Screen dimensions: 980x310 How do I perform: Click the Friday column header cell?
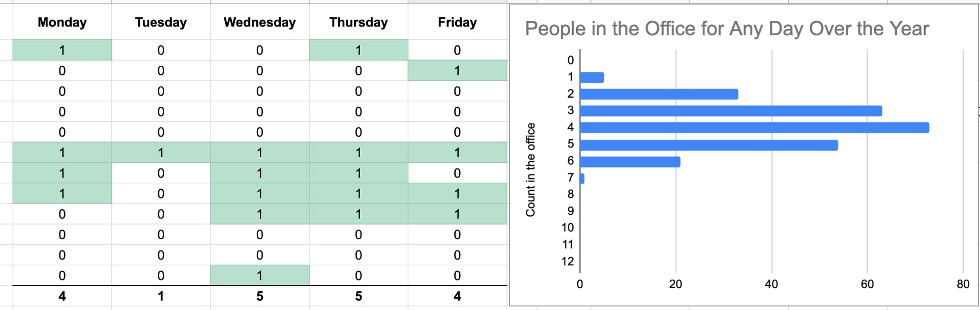(457, 22)
